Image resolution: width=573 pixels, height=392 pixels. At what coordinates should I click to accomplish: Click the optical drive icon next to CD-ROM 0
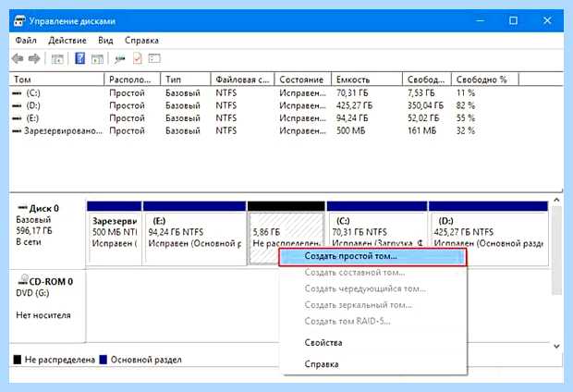(23, 280)
